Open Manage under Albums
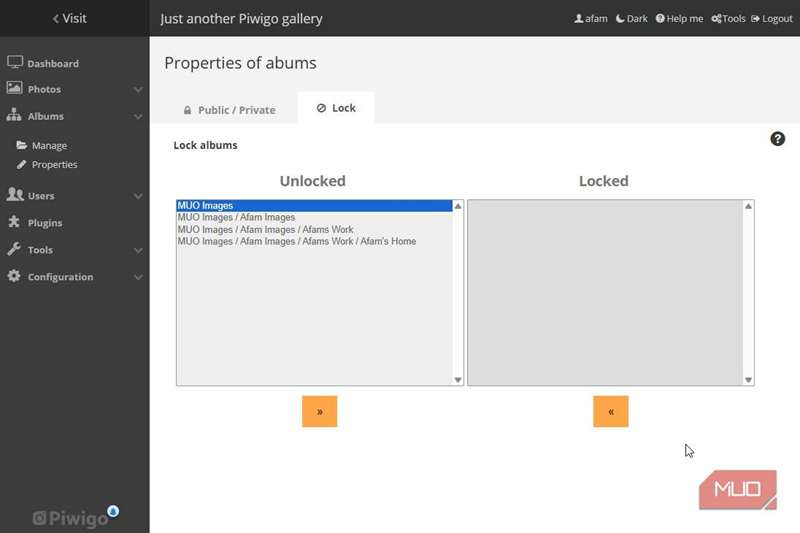This screenshot has height=533, width=800. [x=48, y=146]
